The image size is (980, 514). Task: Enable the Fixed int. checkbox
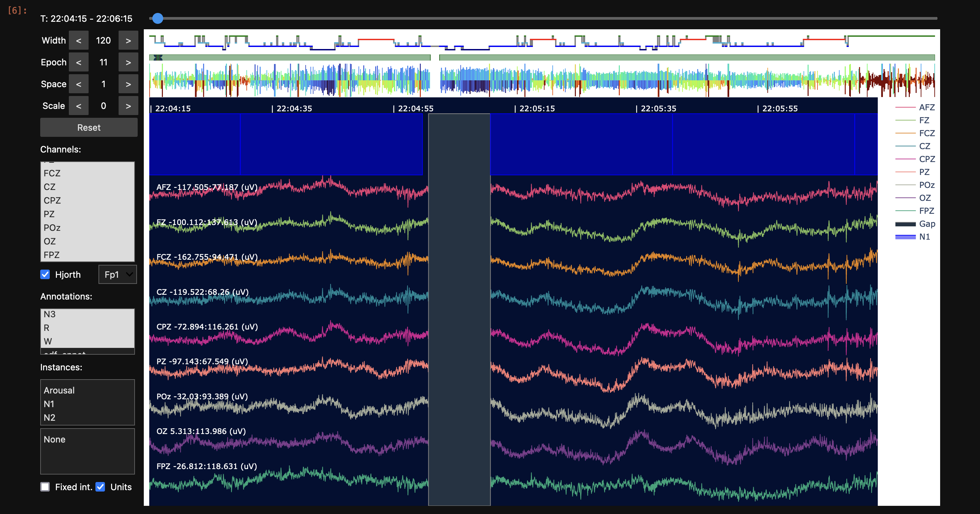click(45, 487)
